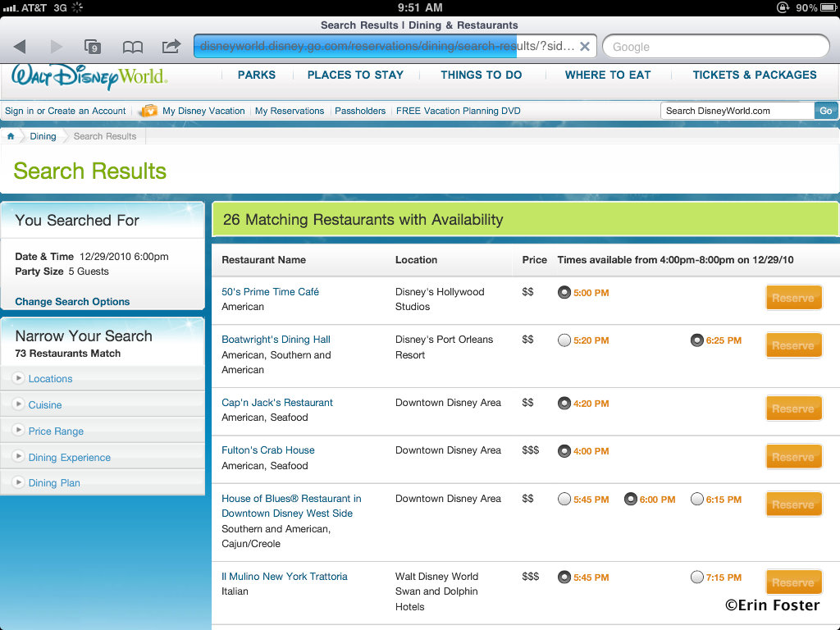Reserve 50's Prime Time Café
Viewport: 840px width, 630px height.
(x=793, y=298)
